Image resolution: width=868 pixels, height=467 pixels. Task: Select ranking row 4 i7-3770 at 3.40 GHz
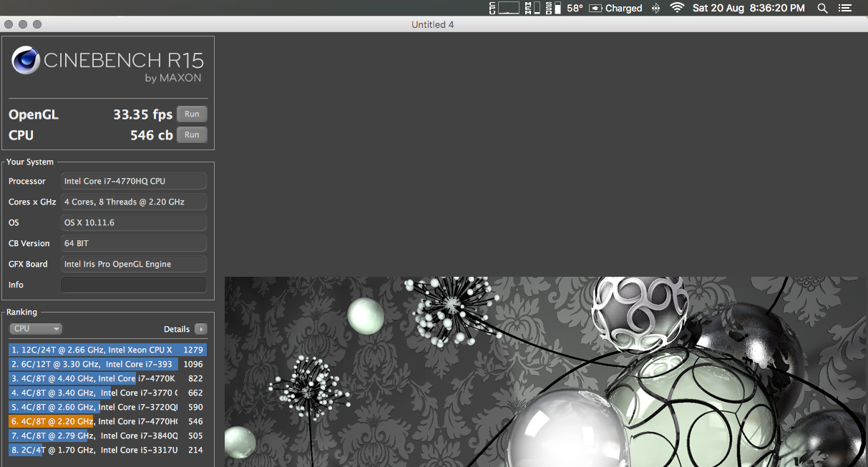click(107, 393)
